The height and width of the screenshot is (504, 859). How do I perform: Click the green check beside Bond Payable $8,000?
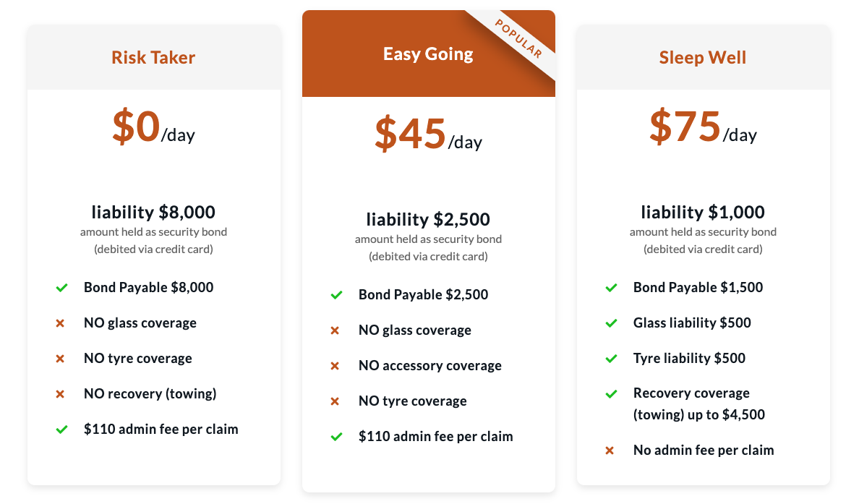pos(62,288)
